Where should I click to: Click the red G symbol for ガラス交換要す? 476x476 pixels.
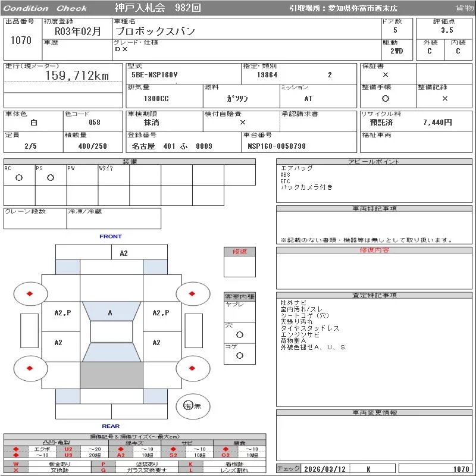pyautogui.click(x=104, y=470)
